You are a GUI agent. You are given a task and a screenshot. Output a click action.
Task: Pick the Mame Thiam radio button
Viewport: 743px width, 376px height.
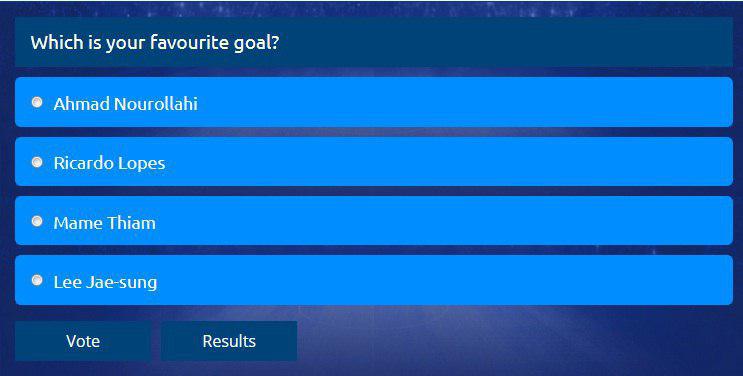[x=37, y=221]
